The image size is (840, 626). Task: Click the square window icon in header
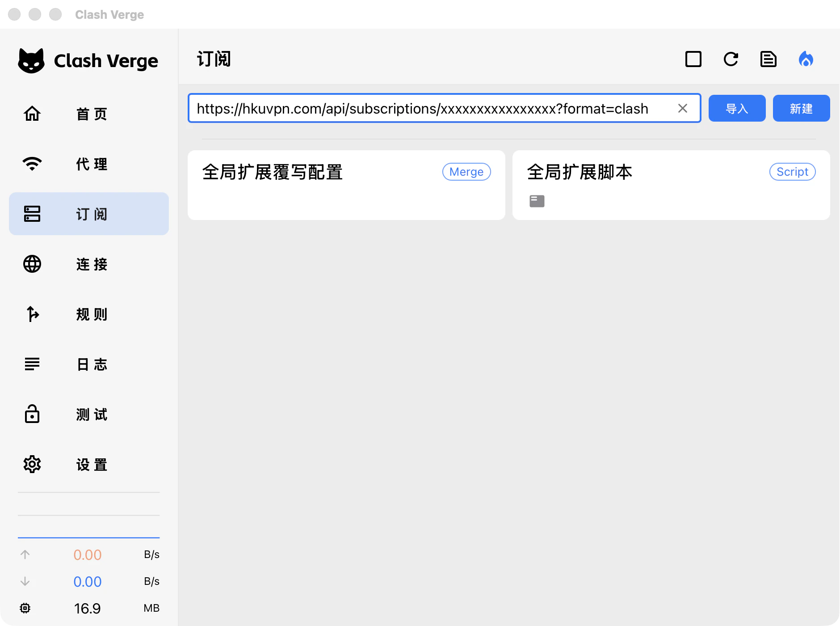(x=693, y=59)
